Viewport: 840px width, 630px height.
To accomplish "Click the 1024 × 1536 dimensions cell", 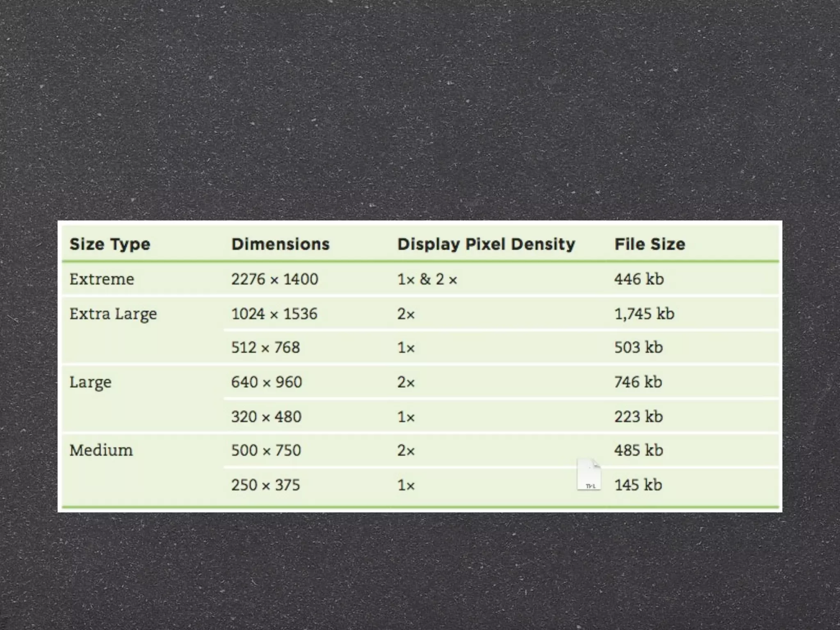I will [x=274, y=314].
